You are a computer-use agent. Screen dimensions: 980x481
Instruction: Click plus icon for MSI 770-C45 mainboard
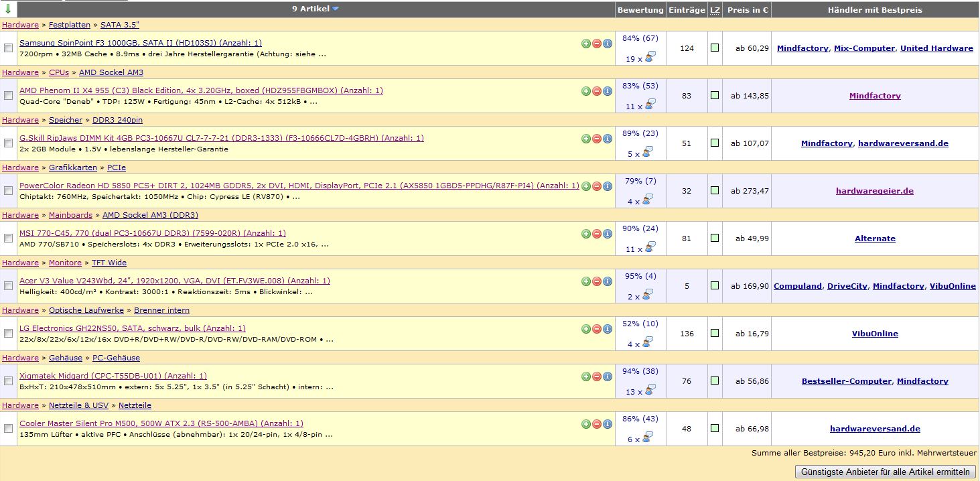pyautogui.click(x=586, y=234)
